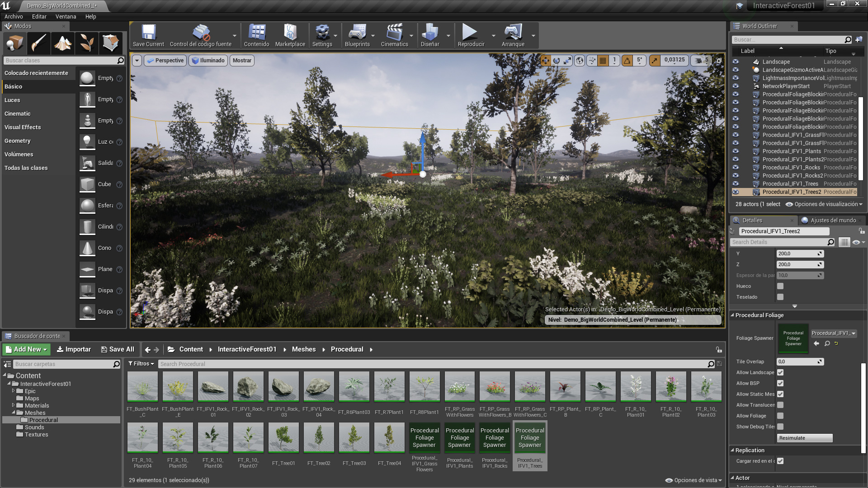Screen dimensions: 868x488
Task: Expand the Epic folder in tree
Action: click(14, 391)
